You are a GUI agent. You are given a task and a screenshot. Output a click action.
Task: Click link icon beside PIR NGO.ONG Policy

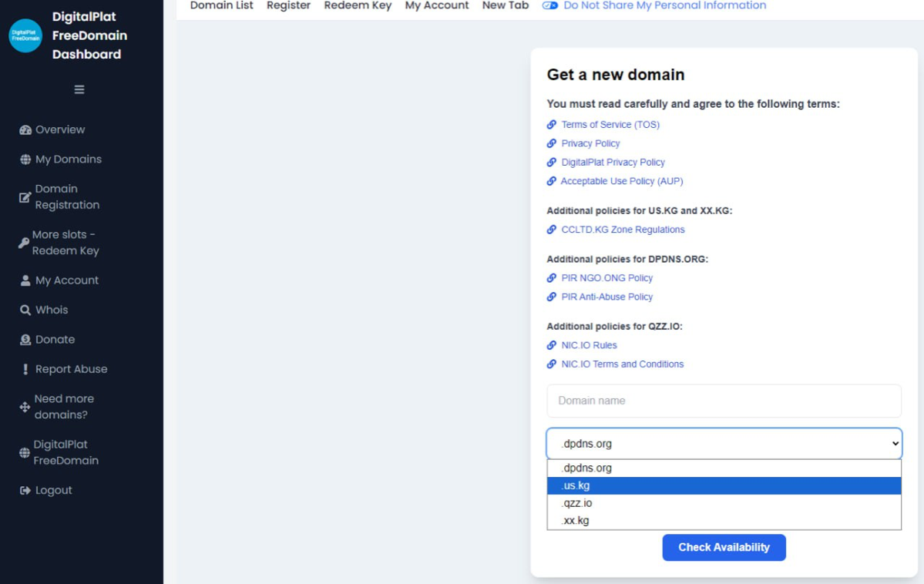[x=552, y=277]
